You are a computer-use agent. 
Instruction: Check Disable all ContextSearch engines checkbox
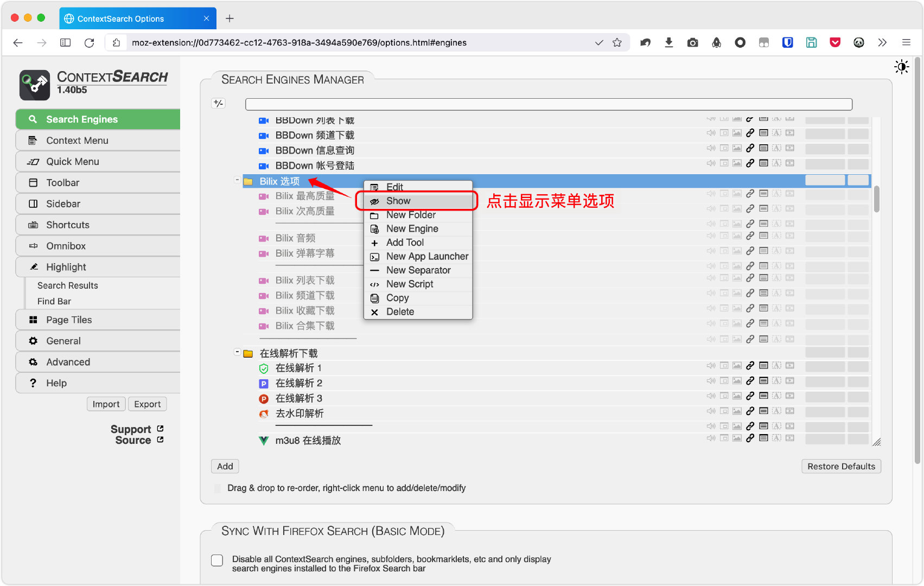point(217,560)
